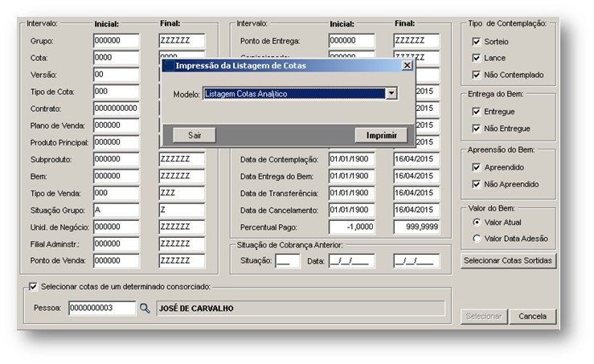Click the second Data field of Cobrança Anterior

(x=416, y=261)
